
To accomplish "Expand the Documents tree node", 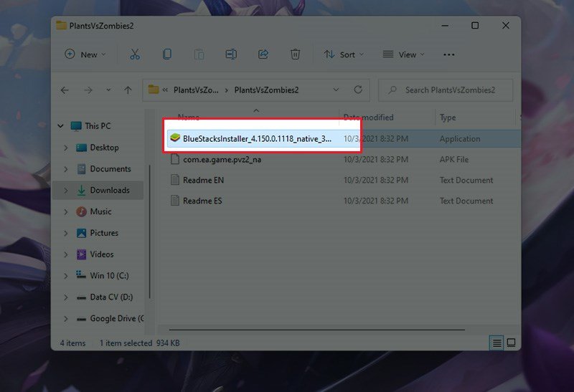I will coord(66,169).
